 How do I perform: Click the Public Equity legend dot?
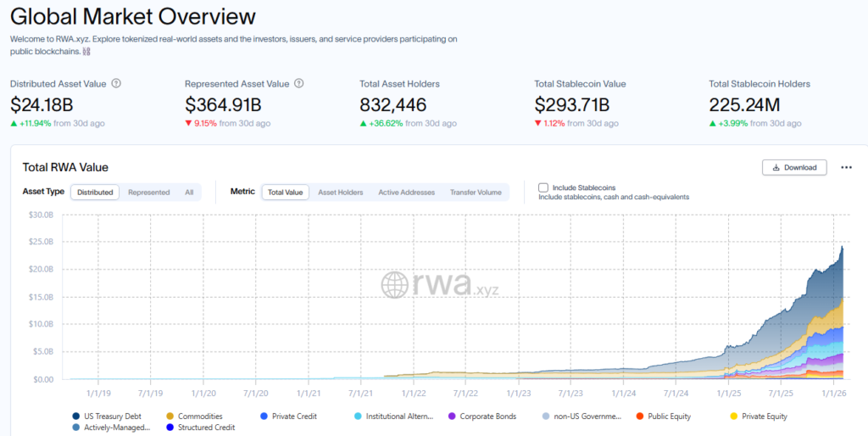(640, 416)
